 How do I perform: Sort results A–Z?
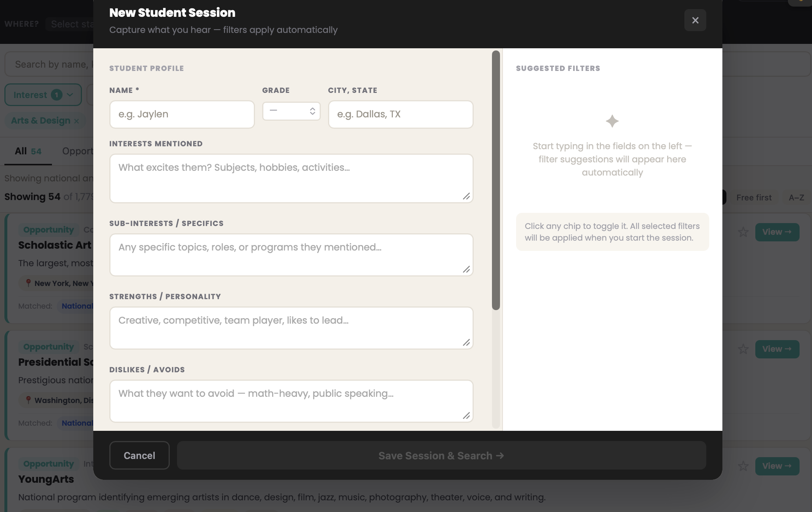(x=796, y=197)
